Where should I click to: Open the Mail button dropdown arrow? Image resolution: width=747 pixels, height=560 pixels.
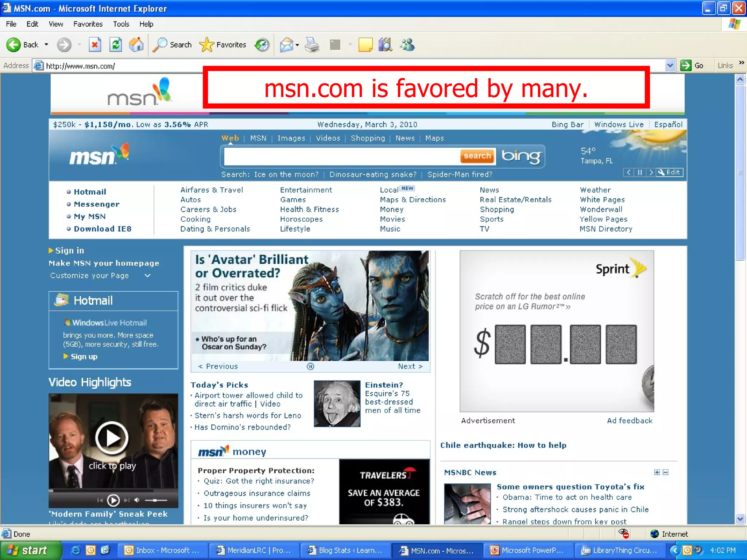pos(297,45)
